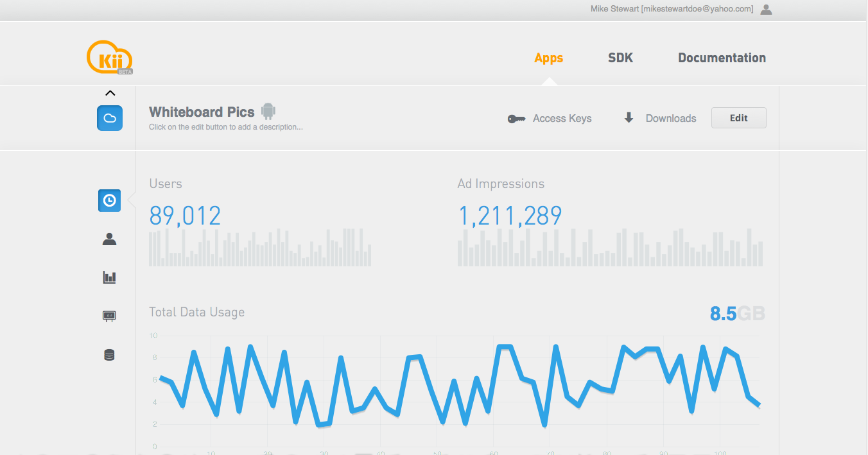Click the Kii cloud logo
Screen dimensions: 868x455
click(x=109, y=57)
